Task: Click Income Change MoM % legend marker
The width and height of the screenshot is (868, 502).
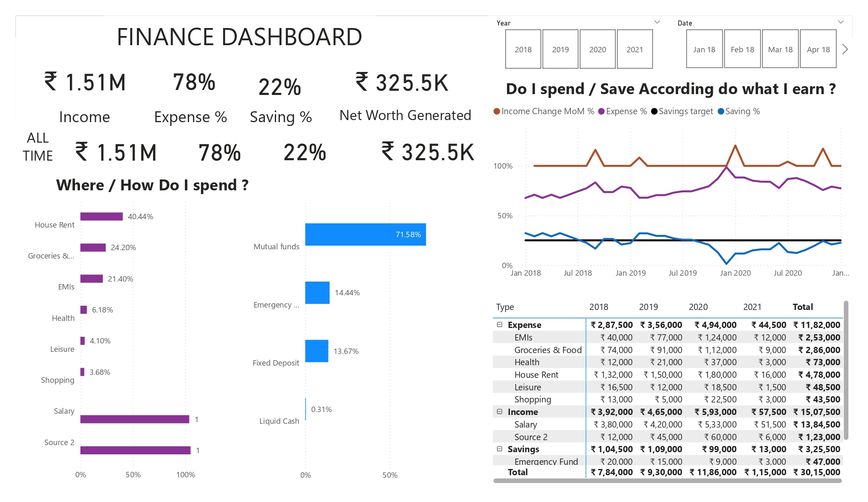Action: tap(497, 111)
